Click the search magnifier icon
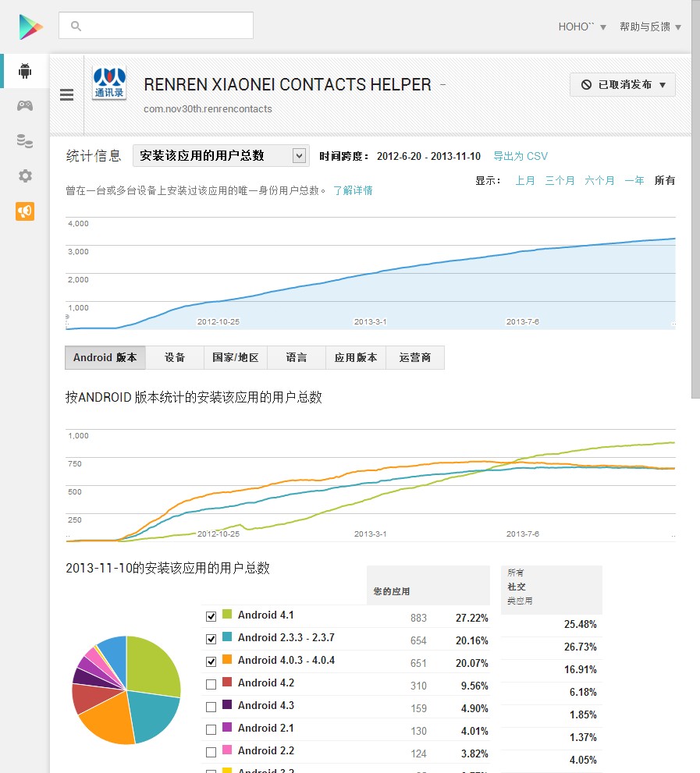This screenshot has width=700, height=773. 76,26
